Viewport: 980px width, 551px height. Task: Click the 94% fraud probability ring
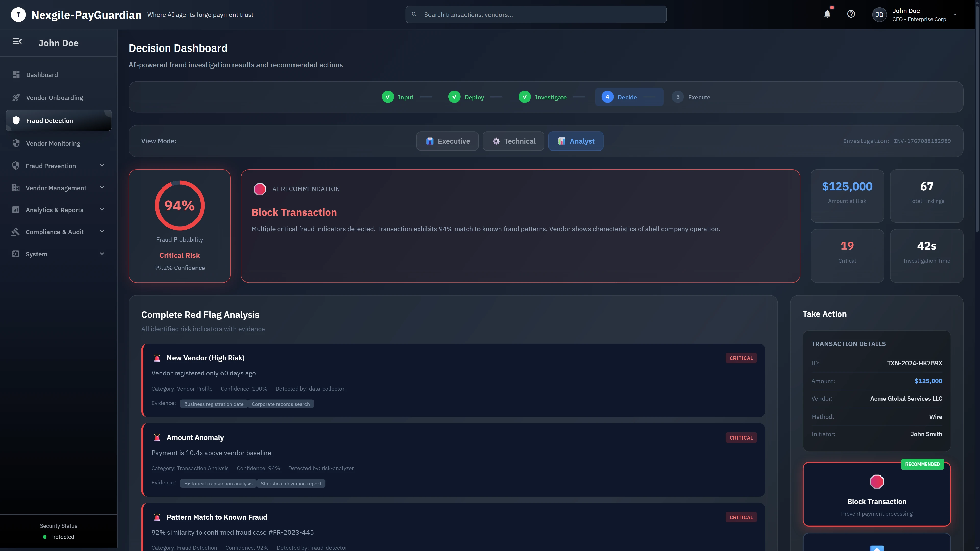point(179,205)
